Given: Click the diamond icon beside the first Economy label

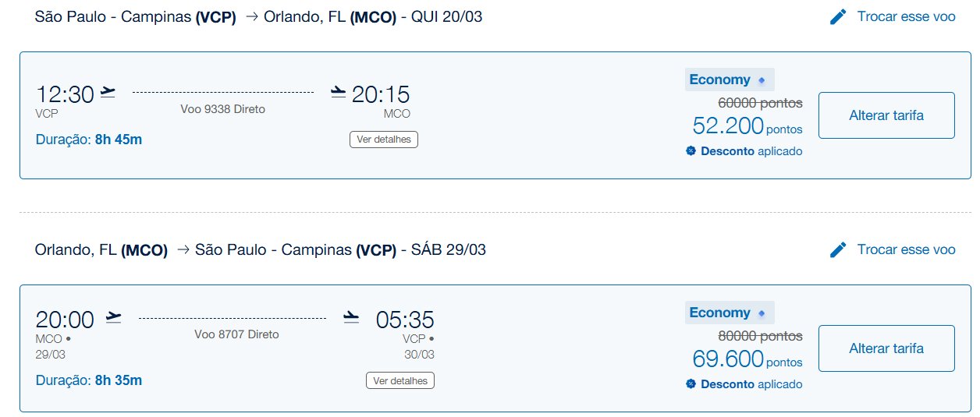Looking at the screenshot, I should 762,80.
